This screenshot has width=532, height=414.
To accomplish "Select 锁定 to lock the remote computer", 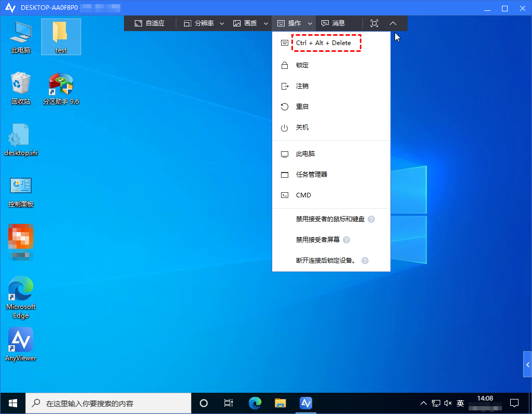I will (302, 65).
